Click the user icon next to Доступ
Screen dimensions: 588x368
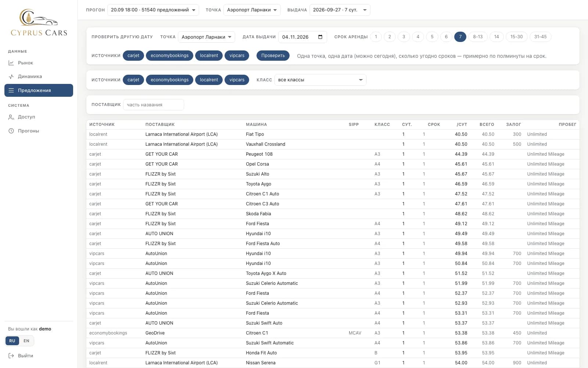(x=11, y=117)
